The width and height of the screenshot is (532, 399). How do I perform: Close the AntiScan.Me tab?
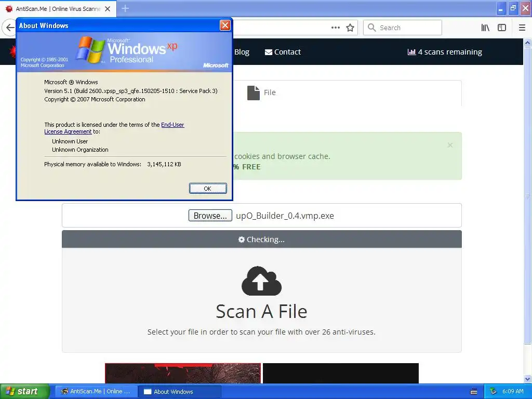coord(108,9)
